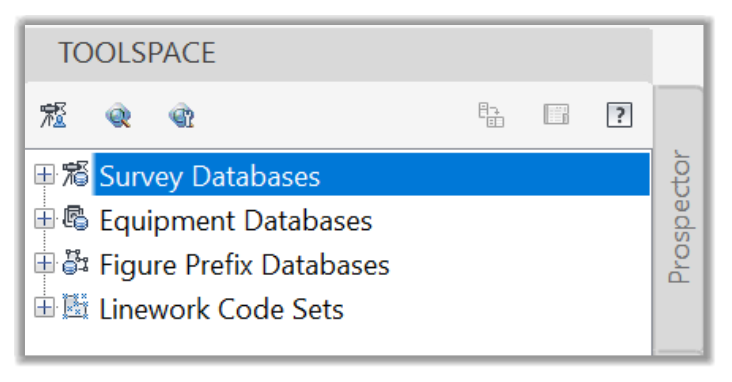Expand the Figure Prefix Databases node
The width and height of the screenshot is (732, 382).
point(44,263)
